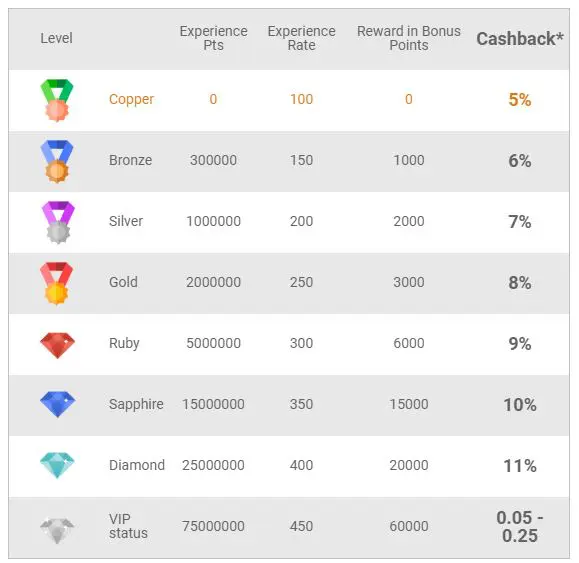Select the purple Silver medal icon
This screenshot has width=579, height=563.
58,222
